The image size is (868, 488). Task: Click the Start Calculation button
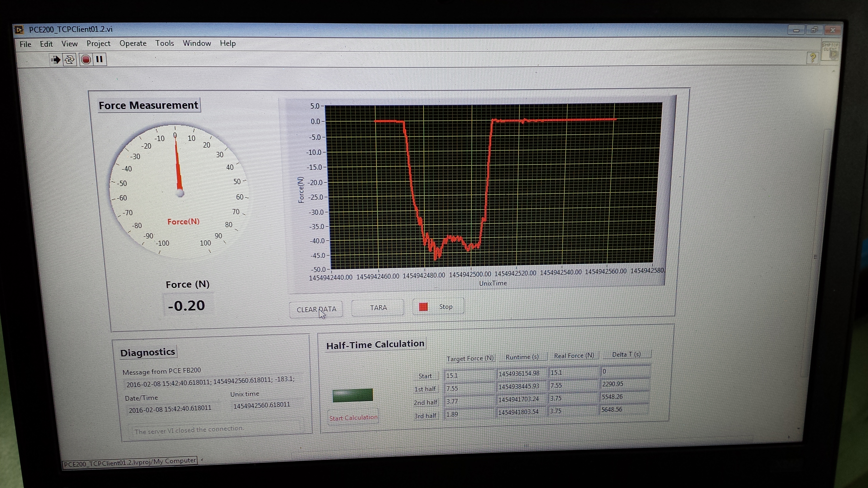[x=353, y=418]
